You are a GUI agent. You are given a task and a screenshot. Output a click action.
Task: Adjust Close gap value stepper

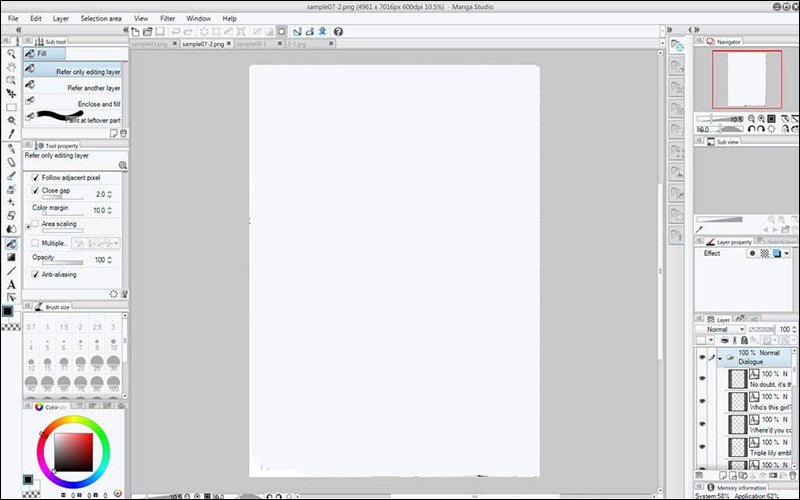pos(109,194)
